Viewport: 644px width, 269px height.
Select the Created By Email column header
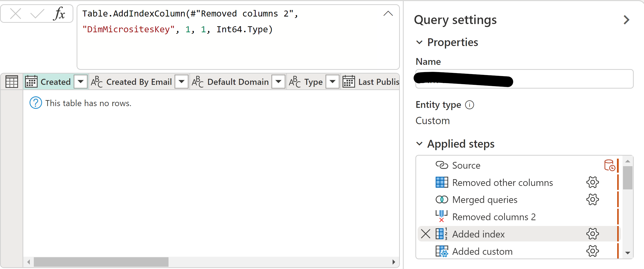[139, 82]
